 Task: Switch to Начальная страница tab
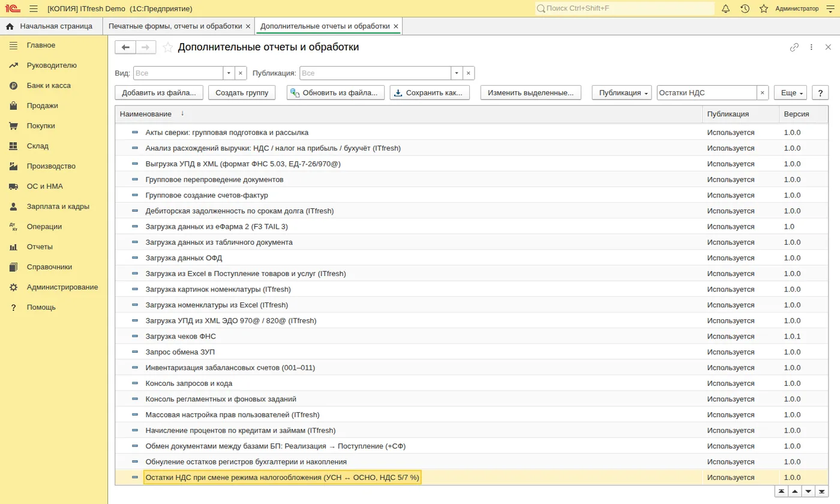[x=50, y=26]
